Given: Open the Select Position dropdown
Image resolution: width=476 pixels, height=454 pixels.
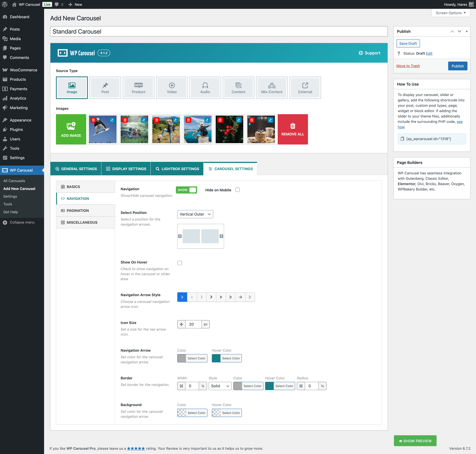Looking at the screenshot, I should (x=195, y=214).
